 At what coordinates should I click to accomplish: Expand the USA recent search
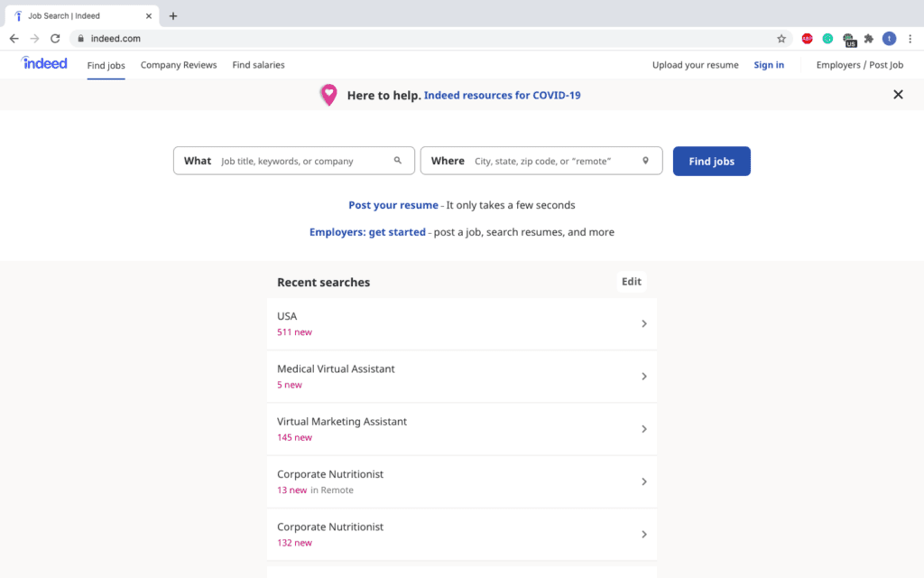coord(644,323)
